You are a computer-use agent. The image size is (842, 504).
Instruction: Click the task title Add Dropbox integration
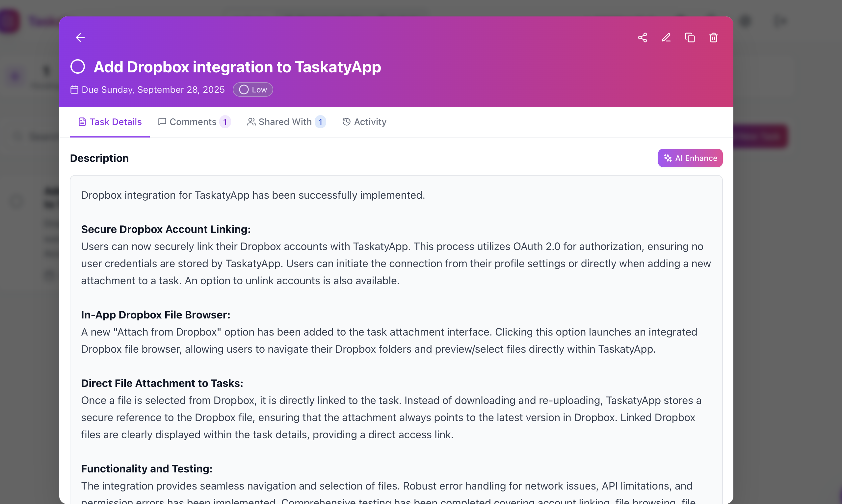(x=237, y=67)
